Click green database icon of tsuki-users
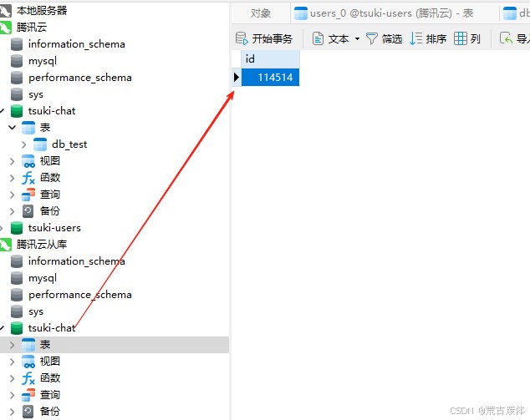The image size is (530, 420). (x=17, y=228)
